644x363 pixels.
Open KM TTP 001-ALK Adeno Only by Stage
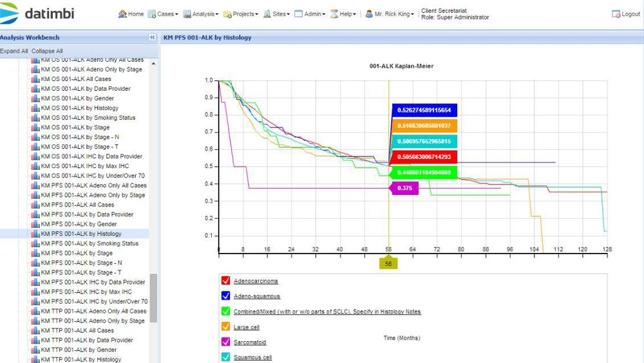[92, 321]
